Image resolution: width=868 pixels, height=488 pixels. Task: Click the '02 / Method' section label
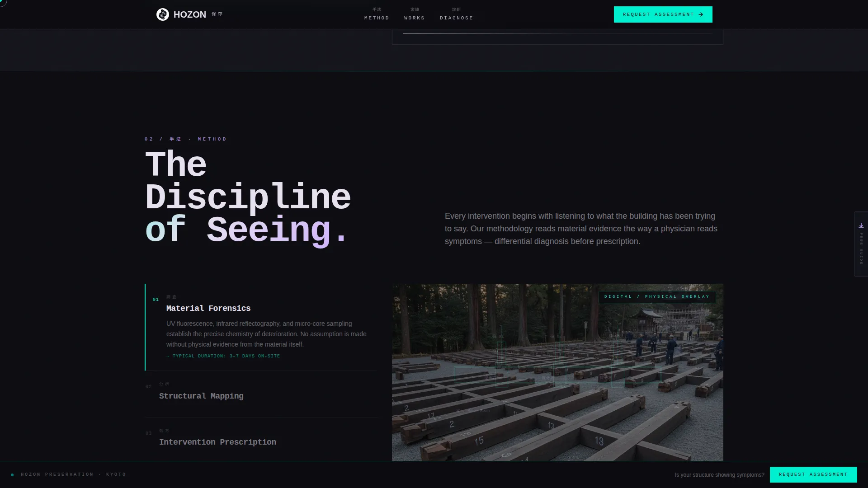coord(185,139)
